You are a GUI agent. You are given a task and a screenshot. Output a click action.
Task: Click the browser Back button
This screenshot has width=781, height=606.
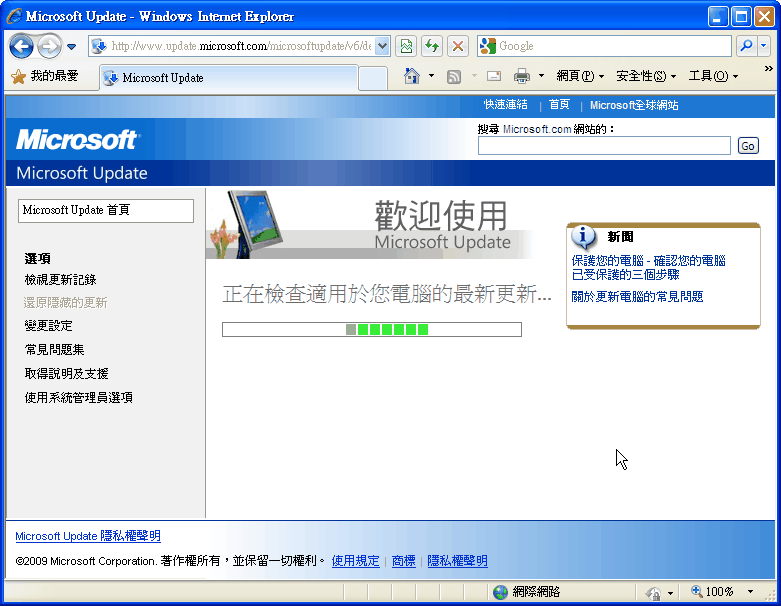tap(22, 46)
